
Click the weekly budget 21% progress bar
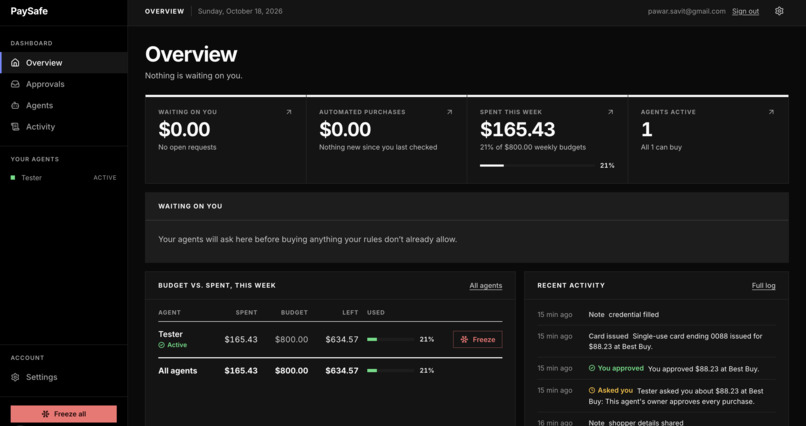pos(538,165)
